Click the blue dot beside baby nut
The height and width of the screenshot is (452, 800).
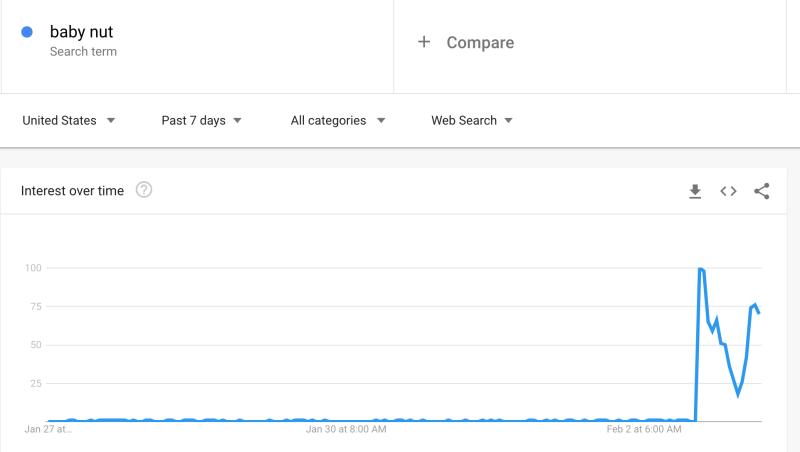[x=27, y=32]
